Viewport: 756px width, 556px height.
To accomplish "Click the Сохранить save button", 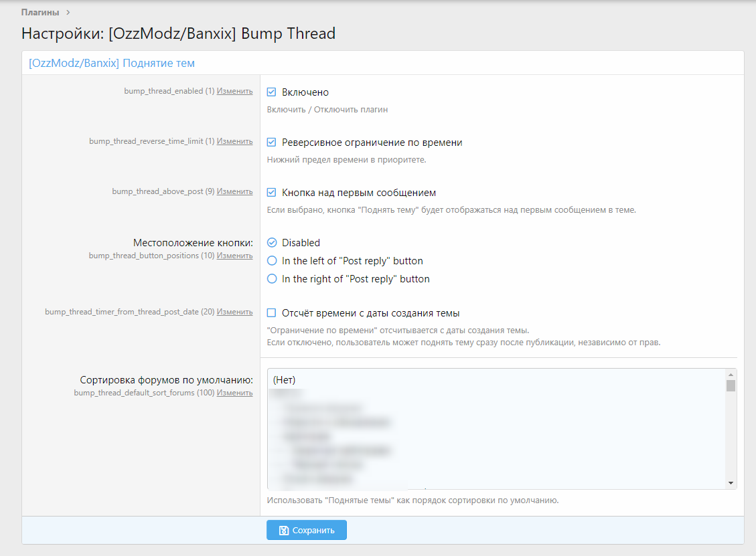I will 307,531.
